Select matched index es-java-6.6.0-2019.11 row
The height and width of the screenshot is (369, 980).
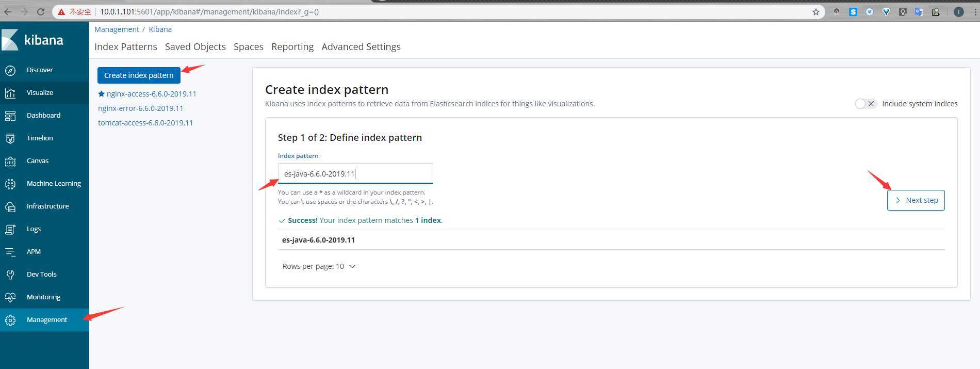(611, 240)
